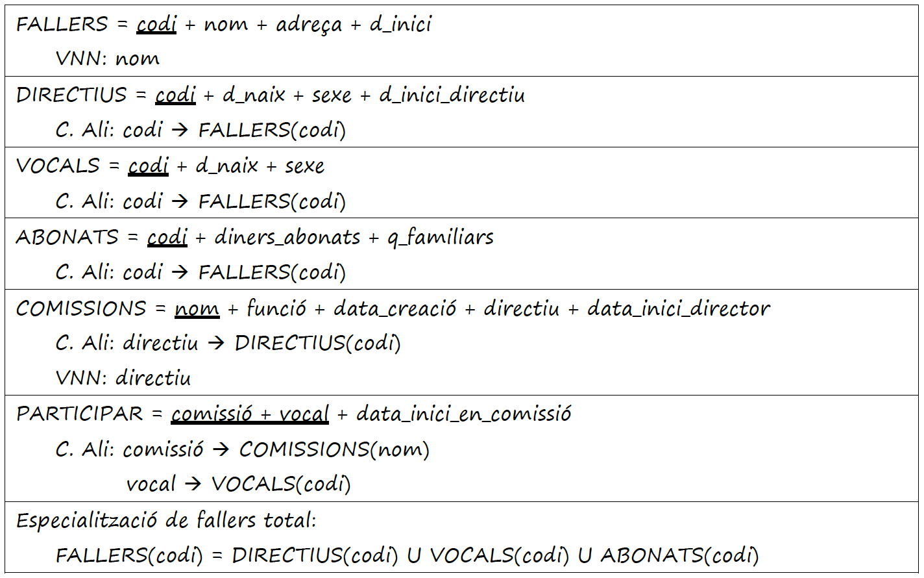This screenshot has width=924, height=578.
Task: Click the data_creació attribute
Action: pyautogui.click(x=395, y=308)
